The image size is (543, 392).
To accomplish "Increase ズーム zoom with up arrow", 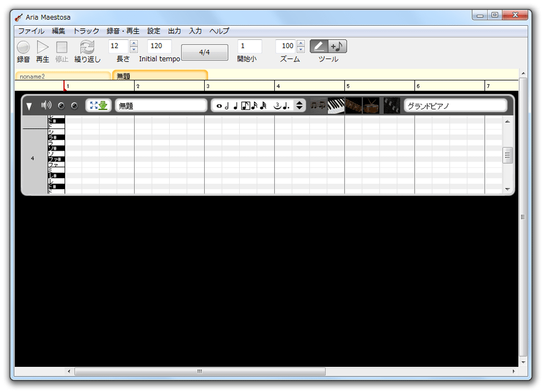I will coord(301,43).
